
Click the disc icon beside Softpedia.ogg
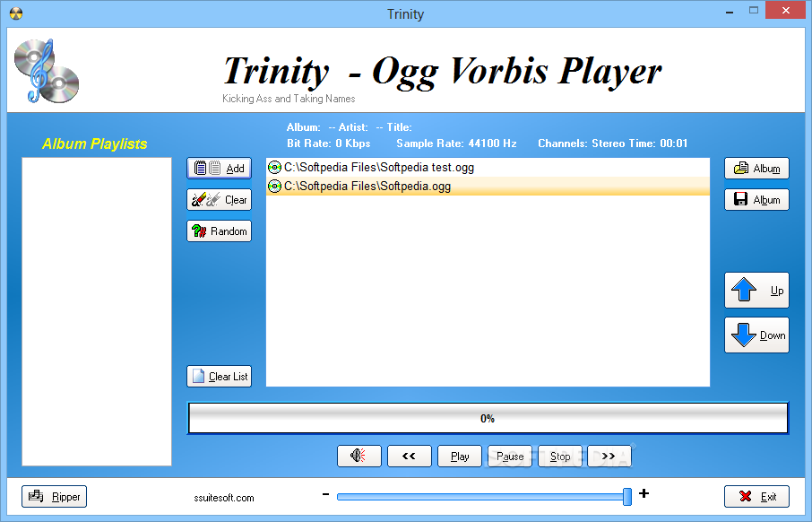pyautogui.click(x=274, y=186)
